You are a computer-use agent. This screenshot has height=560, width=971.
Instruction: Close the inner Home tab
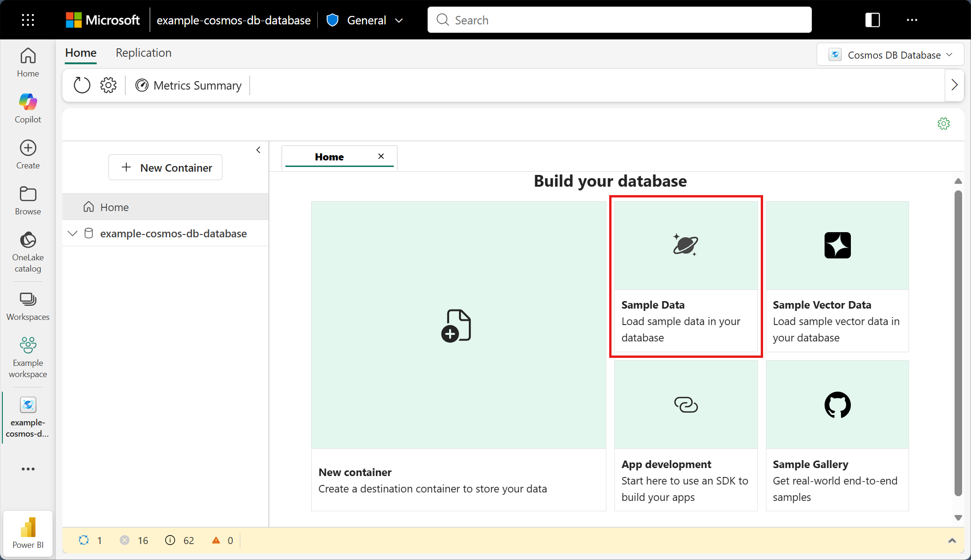coord(381,157)
